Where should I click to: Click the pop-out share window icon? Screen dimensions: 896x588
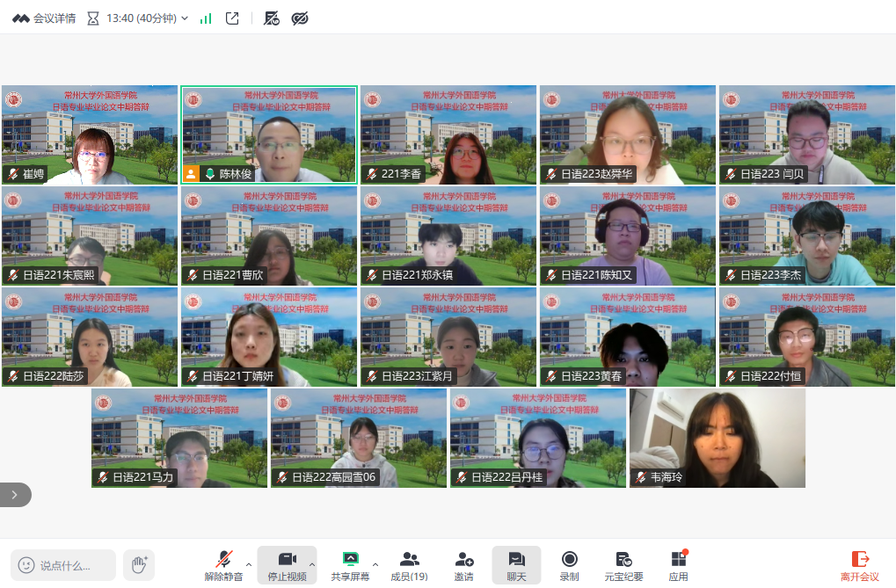tap(232, 18)
